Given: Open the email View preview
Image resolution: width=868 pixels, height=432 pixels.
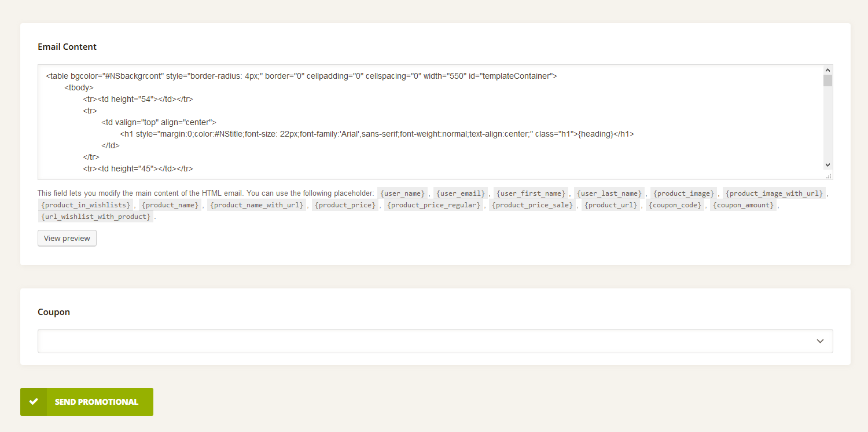Looking at the screenshot, I should [x=67, y=238].
